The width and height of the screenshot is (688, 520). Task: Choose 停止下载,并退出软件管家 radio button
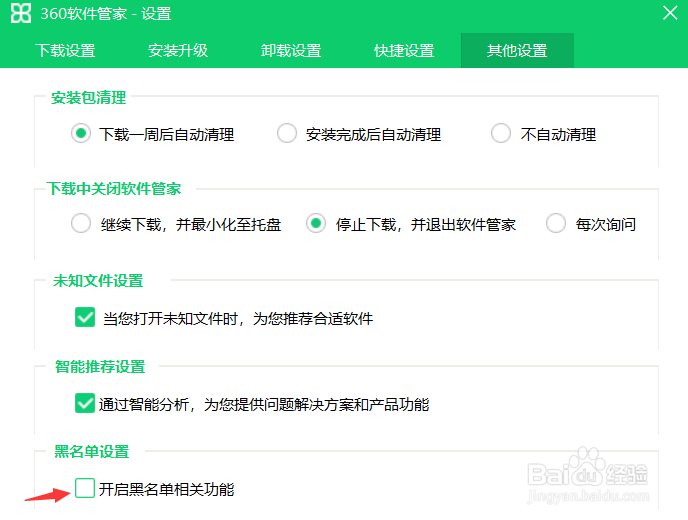[x=316, y=223]
